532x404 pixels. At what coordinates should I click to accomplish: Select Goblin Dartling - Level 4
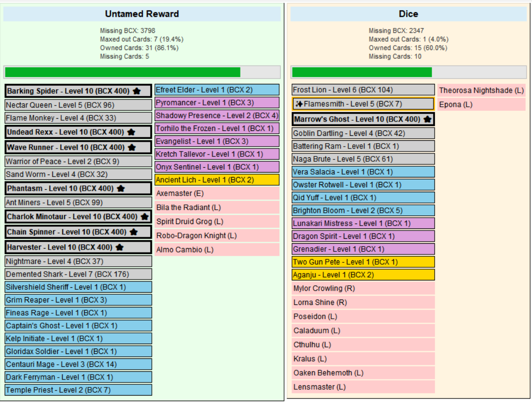pos(363,133)
